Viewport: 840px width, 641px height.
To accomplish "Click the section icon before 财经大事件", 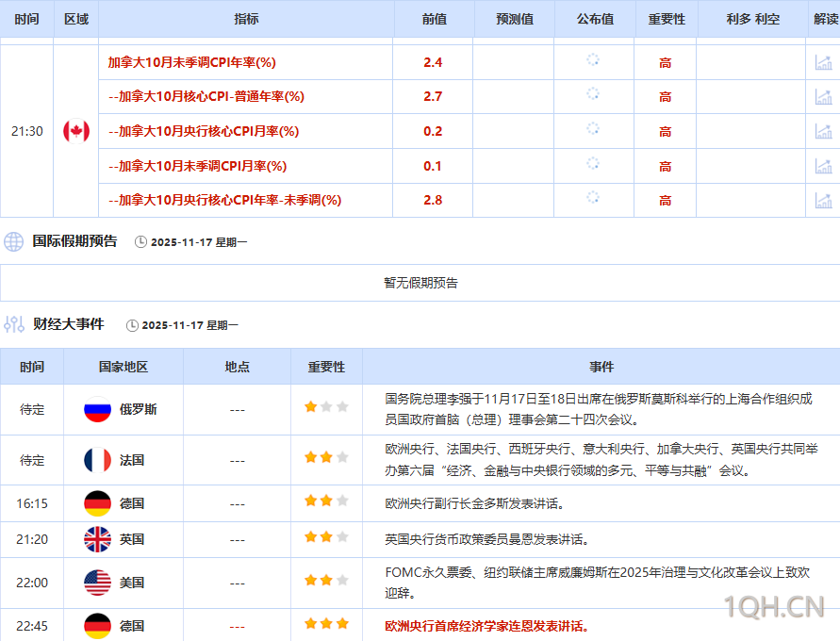I will (x=15, y=323).
